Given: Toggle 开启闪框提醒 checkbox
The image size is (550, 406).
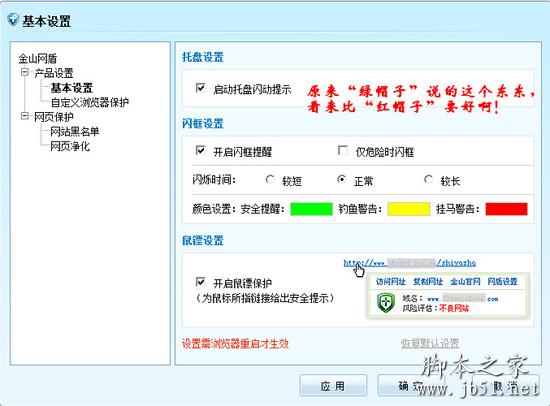Looking at the screenshot, I should click(200, 151).
